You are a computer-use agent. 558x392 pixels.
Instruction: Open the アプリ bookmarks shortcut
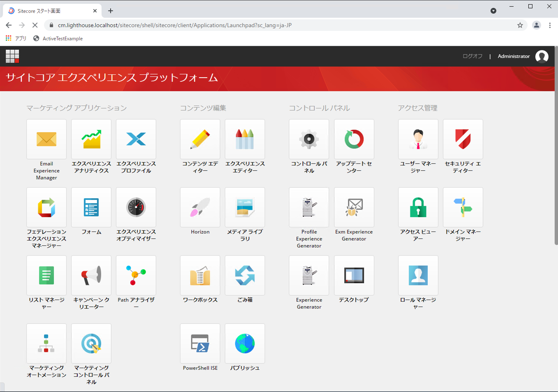coord(16,38)
